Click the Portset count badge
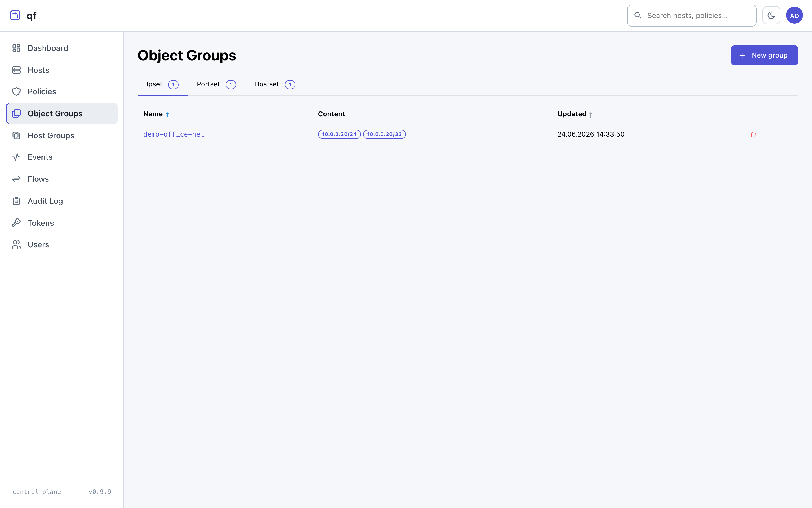The width and height of the screenshot is (812, 508). [x=231, y=85]
